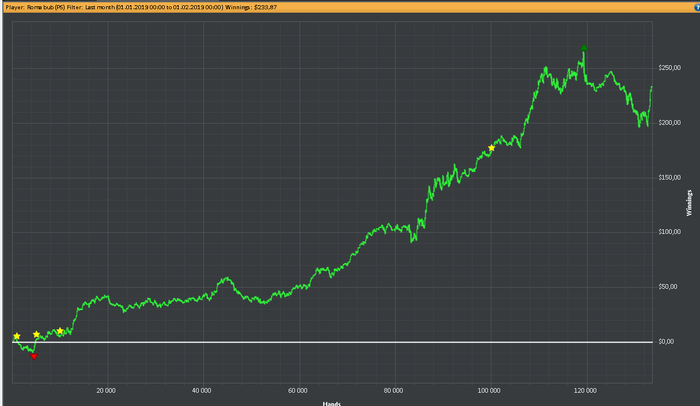This screenshot has height=406, width=700.
Task: Click the red down-triangle low marker
Action: pyautogui.click(x=33, y=356)
